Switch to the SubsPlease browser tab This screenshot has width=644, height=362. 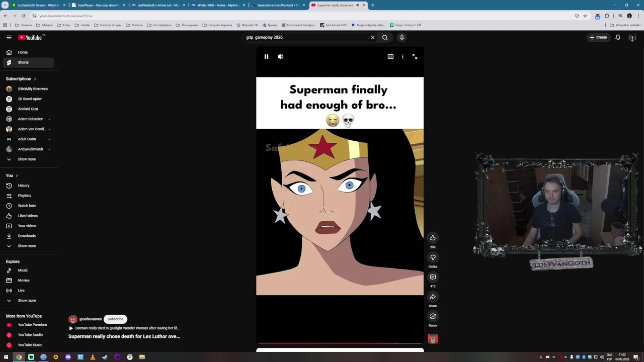point(98,5)
